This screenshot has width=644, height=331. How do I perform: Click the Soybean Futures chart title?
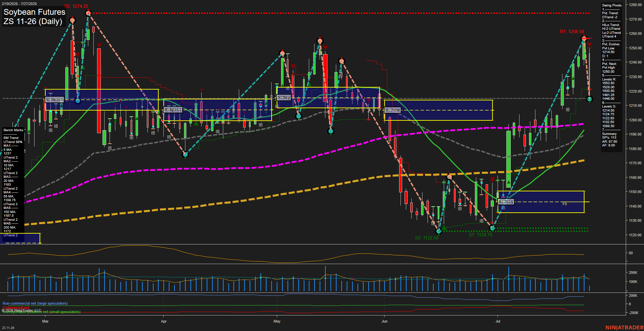pos(34,12)
